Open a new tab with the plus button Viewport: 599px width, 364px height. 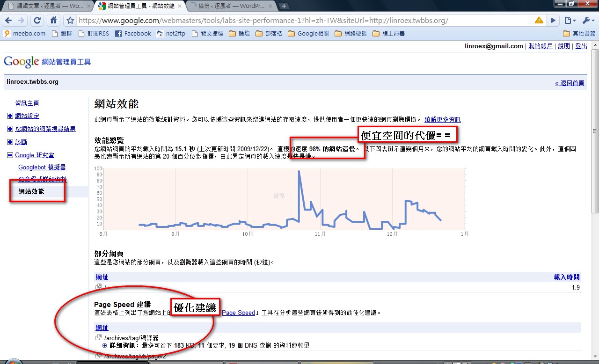click(284, 6)
